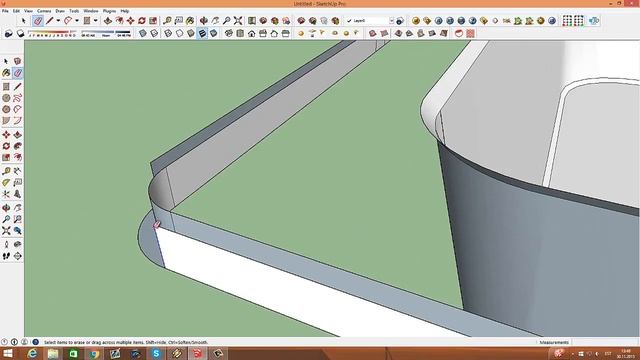
Task: Choose the Arc tool in top toolbar
Action: 68,20
